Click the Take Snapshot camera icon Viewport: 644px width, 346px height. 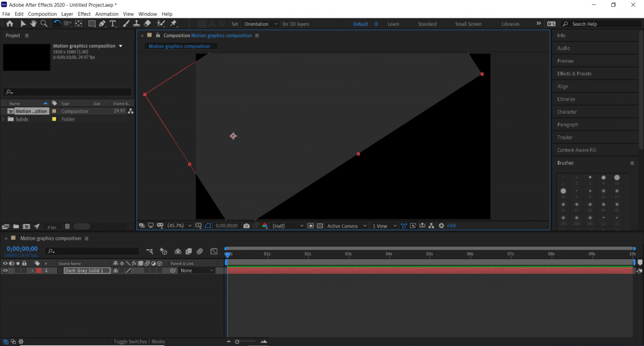click(x=247, y=226)
